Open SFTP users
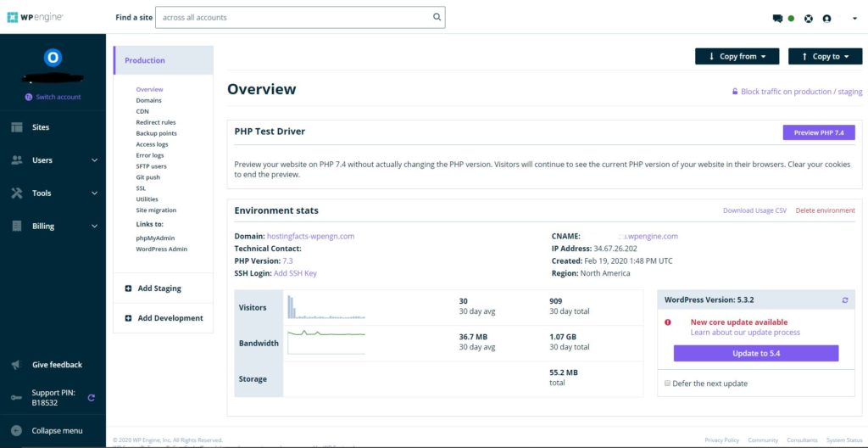The image size is (868, 448). point(151,166)
